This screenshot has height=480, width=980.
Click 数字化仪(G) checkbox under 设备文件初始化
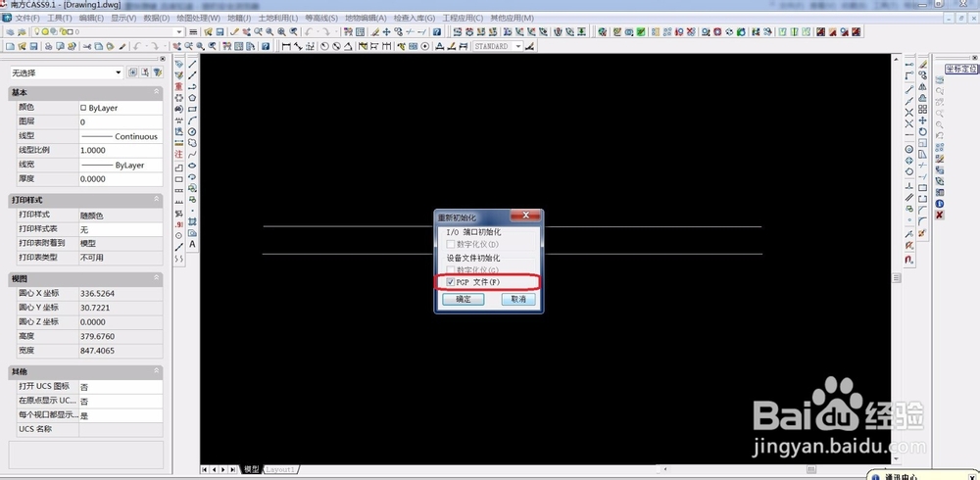[451, 270]
